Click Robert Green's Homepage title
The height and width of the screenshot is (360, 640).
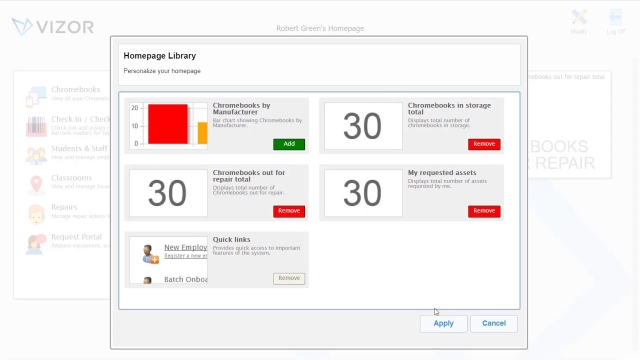pyautogui.click(x=320, y=29)
